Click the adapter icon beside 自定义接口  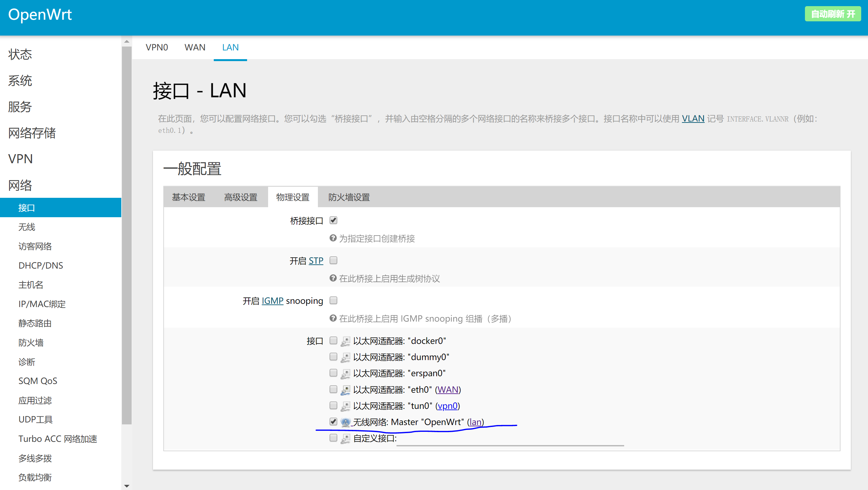coord(345,438)
